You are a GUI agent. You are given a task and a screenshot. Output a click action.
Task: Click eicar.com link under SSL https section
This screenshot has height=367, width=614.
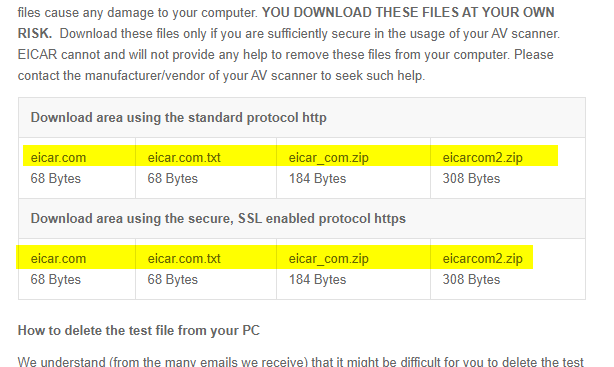[58, 259]
